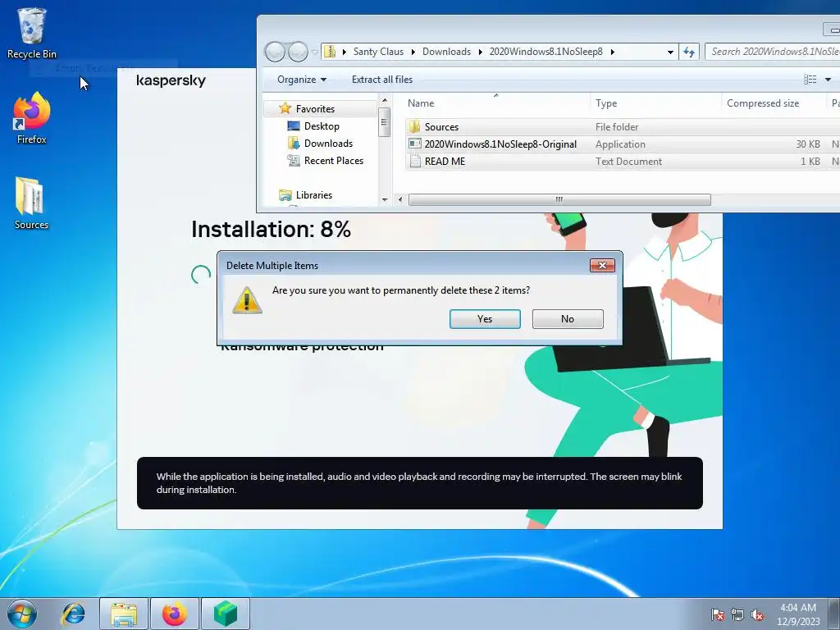Image resolution: width=840 pixels, height=630 pixels.
Task: Select Santy Claus in the address breadcrumb
Action: coord(378,52)
